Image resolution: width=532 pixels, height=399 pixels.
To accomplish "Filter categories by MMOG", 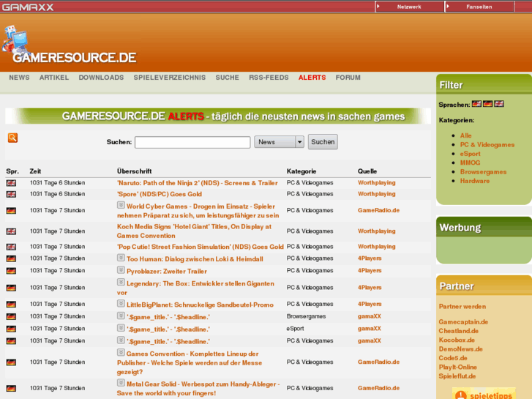I will coord(470,163).
